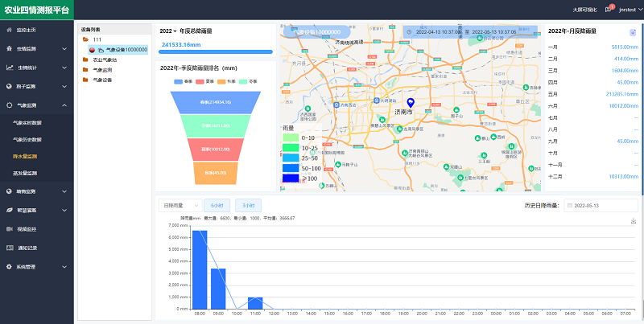Click the blue location pin on the map
This screenshot has height=324, width=644.
[411, 103]
